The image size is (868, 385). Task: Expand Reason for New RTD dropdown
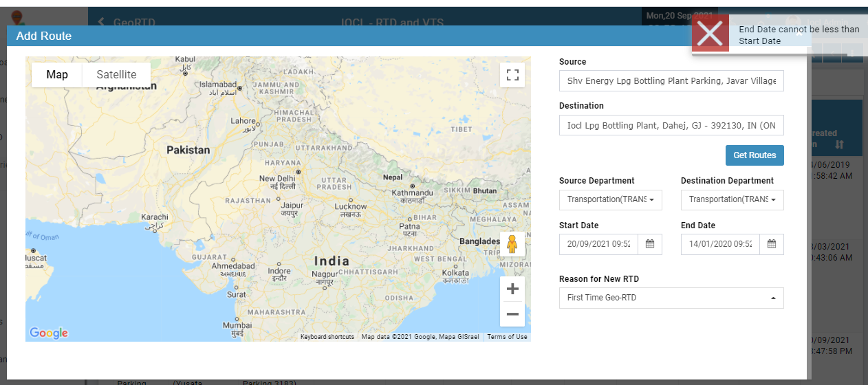click(x=671, y=298)
